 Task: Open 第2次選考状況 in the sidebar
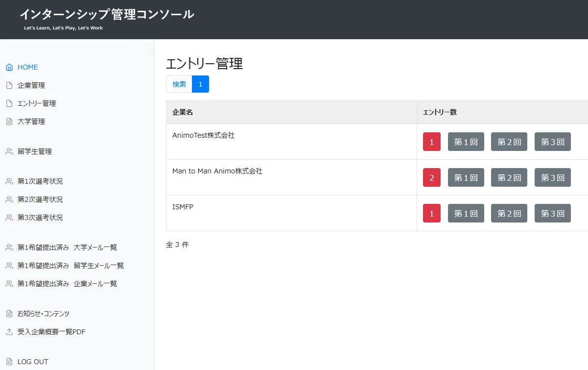click(x=40, y=199)
